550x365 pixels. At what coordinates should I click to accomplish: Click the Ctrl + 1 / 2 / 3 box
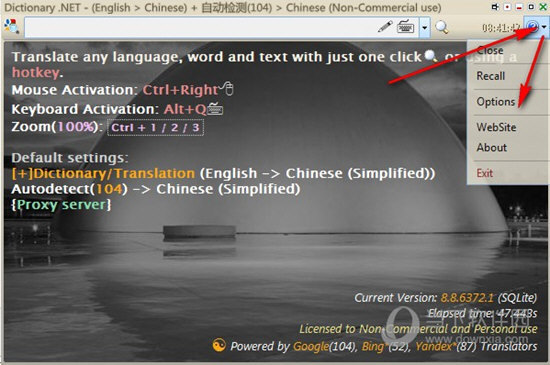point(155,127)
